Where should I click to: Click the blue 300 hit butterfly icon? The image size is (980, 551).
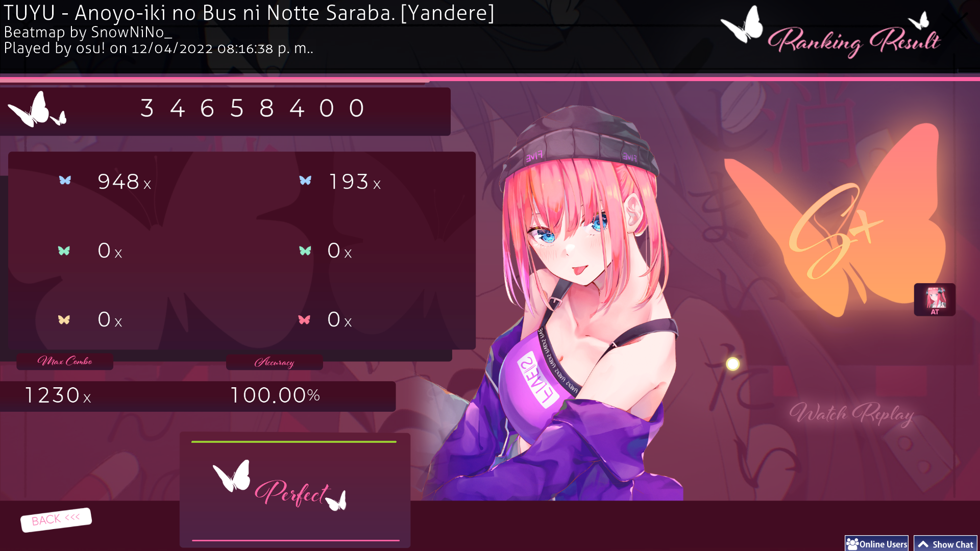(65, 180)
